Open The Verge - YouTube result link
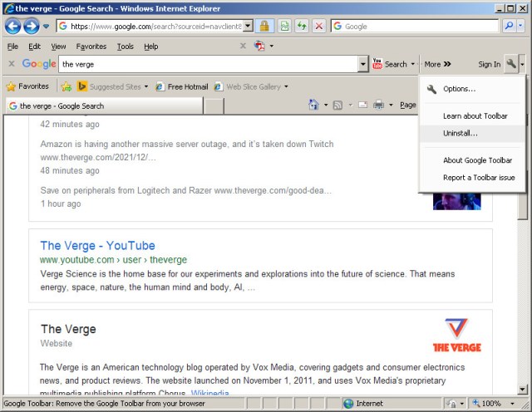Viewport: 532px width, 412px height. click(98, 246)
